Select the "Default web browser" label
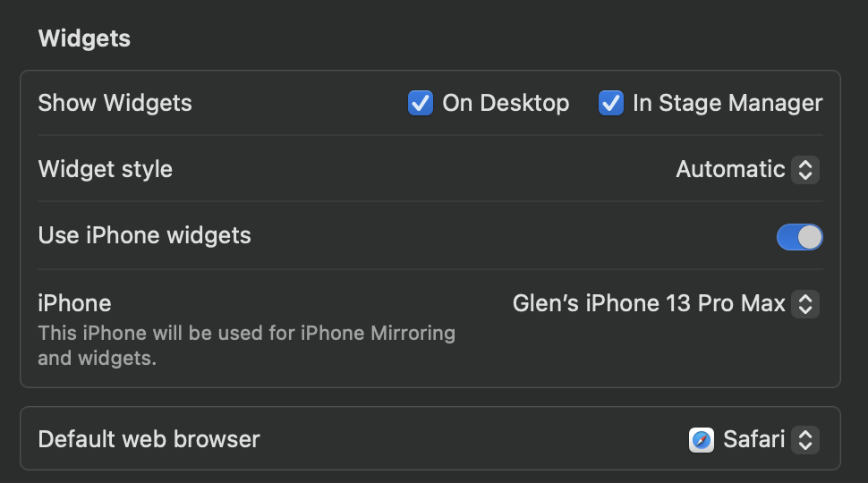The image size is (868, 483). tap(149, 440)
